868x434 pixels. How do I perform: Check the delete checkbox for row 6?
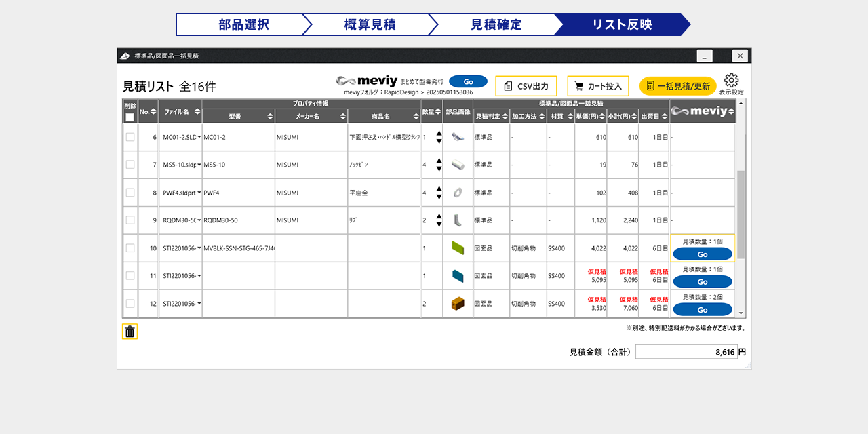pyautogui.click(x=130, y=137)
